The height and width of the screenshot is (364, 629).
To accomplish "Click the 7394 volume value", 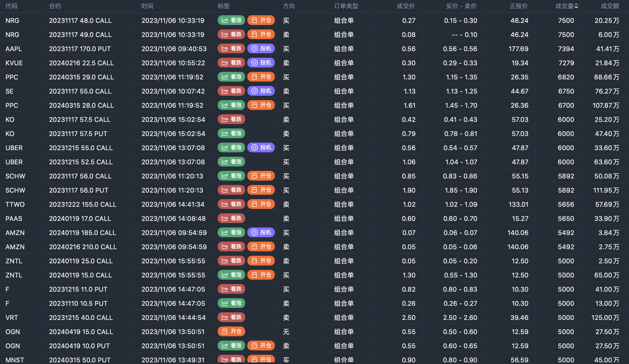I will [x=566, y=49].
